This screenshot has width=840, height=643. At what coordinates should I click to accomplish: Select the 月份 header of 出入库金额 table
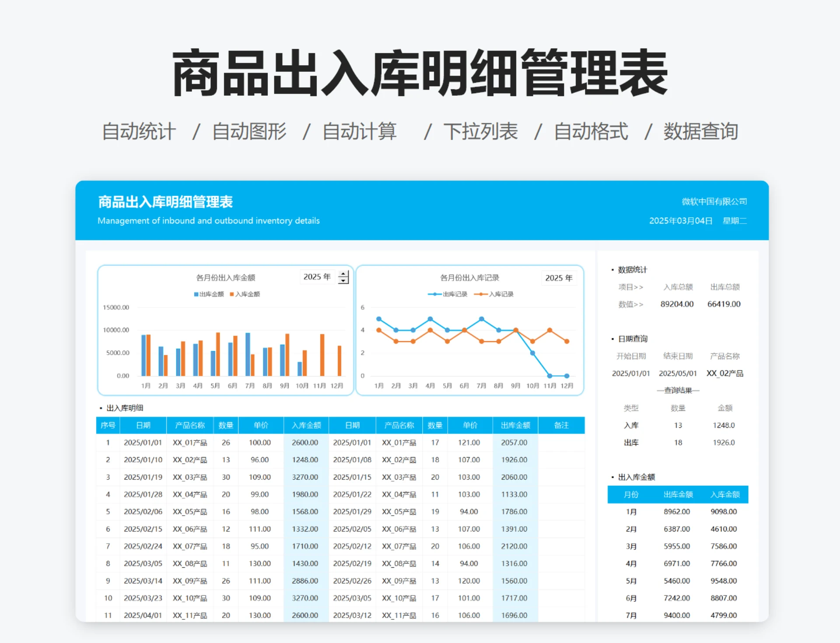(x=631, y=494)
